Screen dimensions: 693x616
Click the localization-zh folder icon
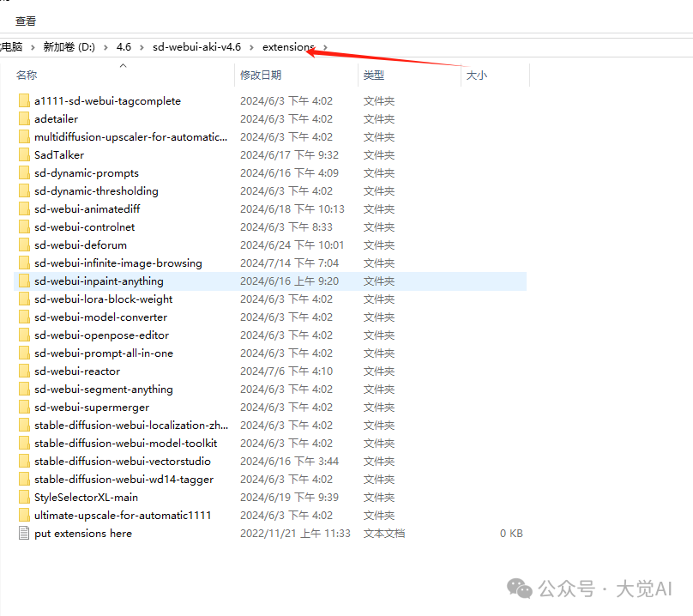(24, 426)
